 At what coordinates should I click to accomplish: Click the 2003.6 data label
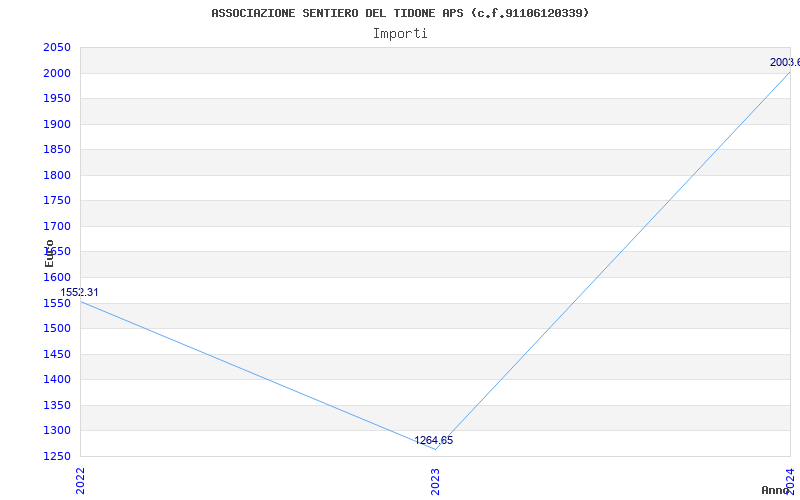click(785, 62)
